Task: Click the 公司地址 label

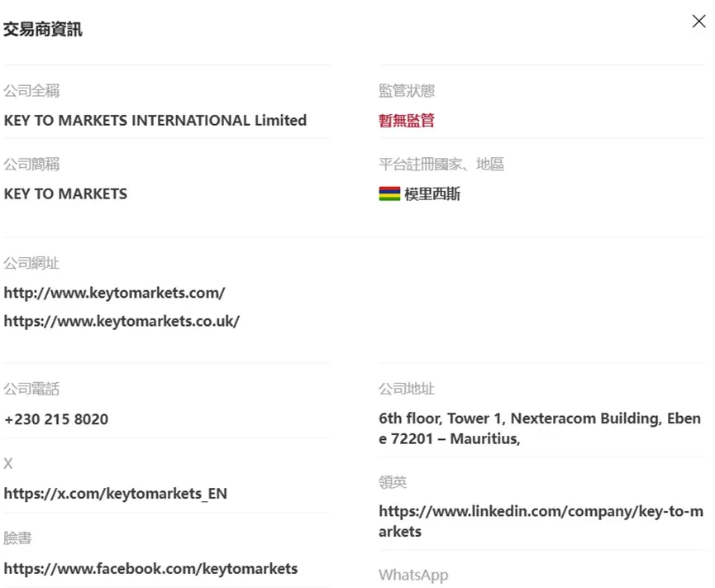Action: pyautogui.click(x=407, y=390)
